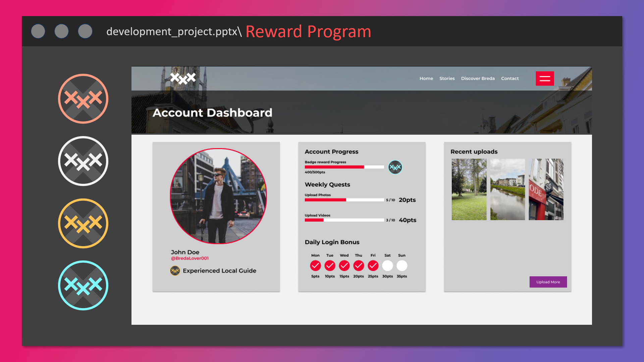Click the white XXX sidebar emblem

pos(83,161)
